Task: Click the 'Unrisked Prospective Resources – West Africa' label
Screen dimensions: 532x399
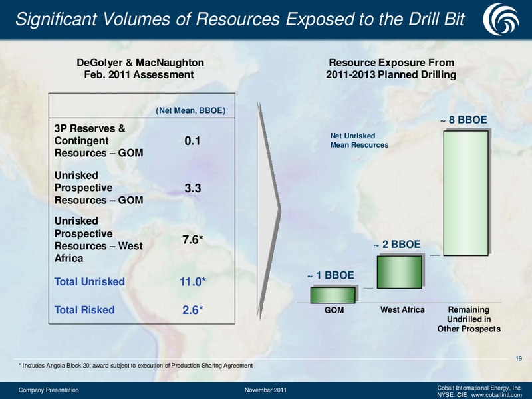Action: tap(98, 239)
